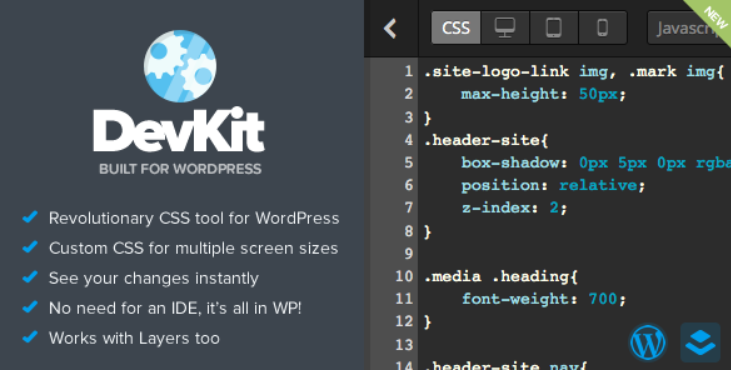731x370 pixels.
Task: Select the tablet screen size icon
Action: 554,27
